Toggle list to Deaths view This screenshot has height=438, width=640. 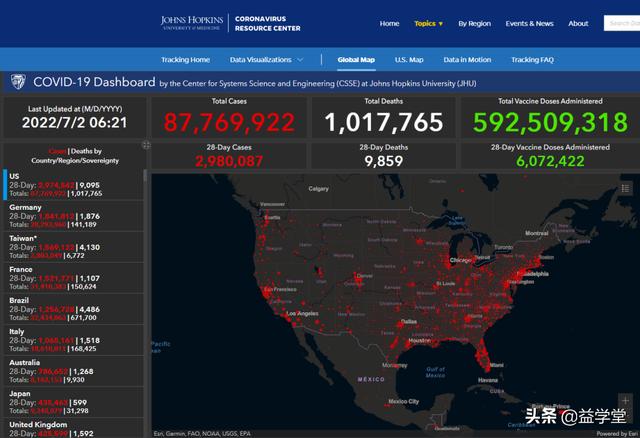click(x=86, y=151)
